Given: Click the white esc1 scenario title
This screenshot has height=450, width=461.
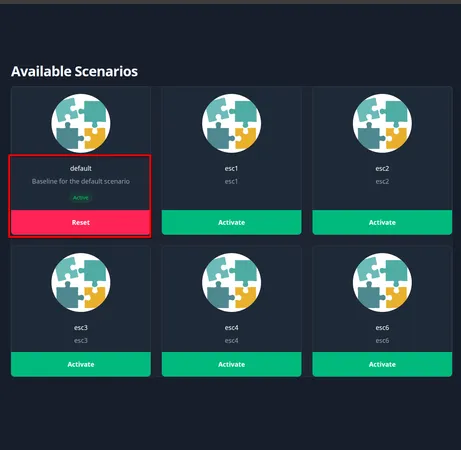Looking at the screenshot, I should (x=231, y=168).
